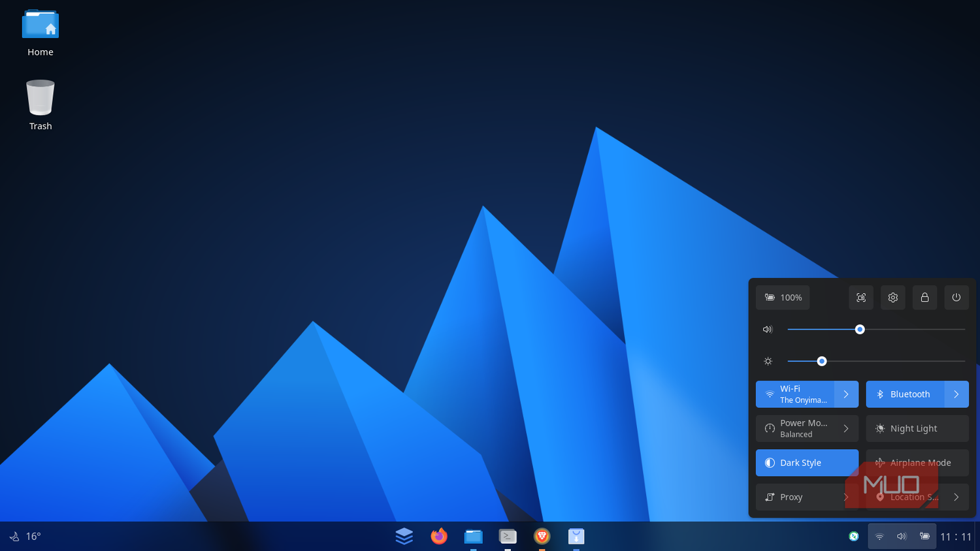Expand the Power Mode options arrow

tap(846, 428)
